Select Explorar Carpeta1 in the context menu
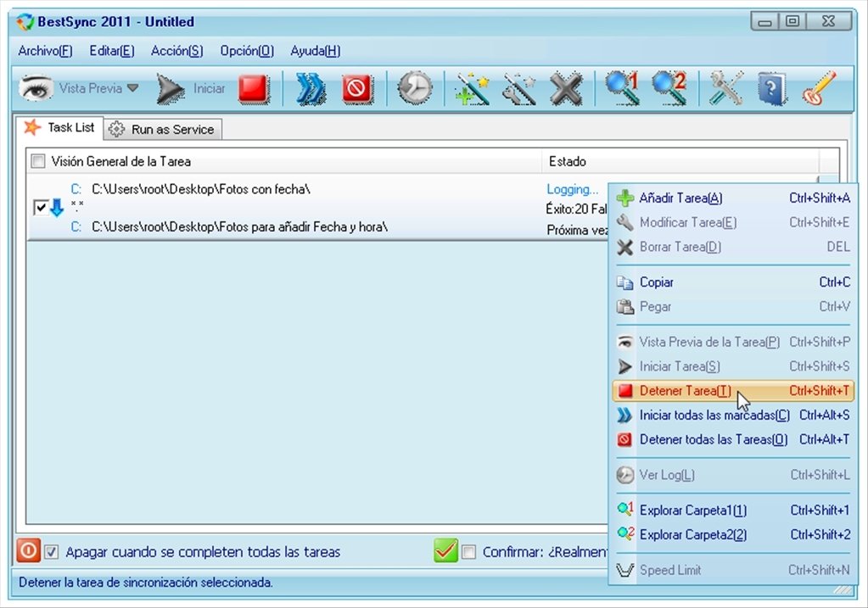Screen dimensions: 868x608 pos(733,510)
